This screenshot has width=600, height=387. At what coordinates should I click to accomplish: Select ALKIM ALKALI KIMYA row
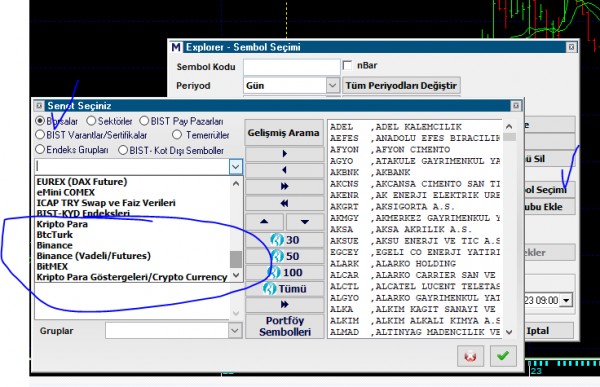[x=415, y=320]
